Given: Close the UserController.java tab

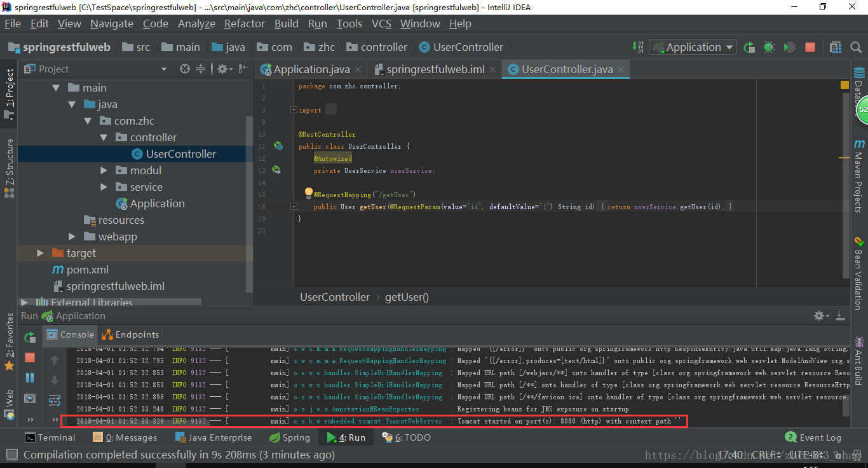Looking at the screenshot, I should (621, 69).
